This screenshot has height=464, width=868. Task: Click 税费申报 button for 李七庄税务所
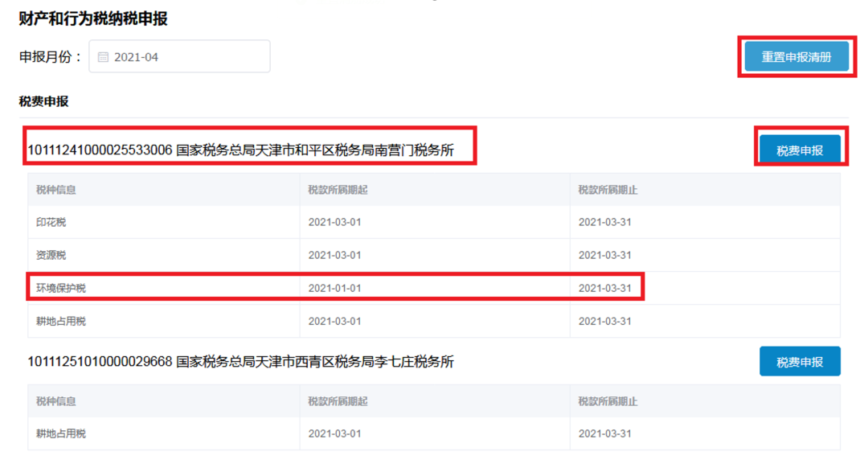800,362
